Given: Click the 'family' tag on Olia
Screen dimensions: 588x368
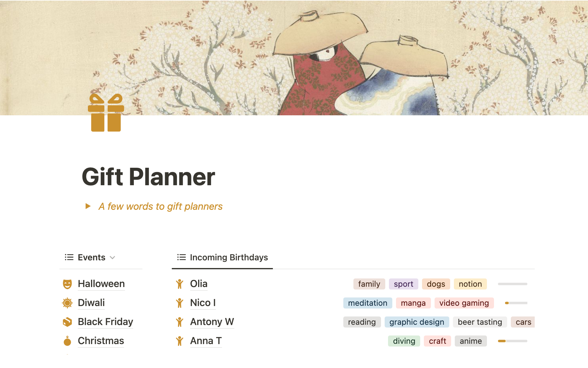Looking at the screenshot, I should click(x=369, y=284).
